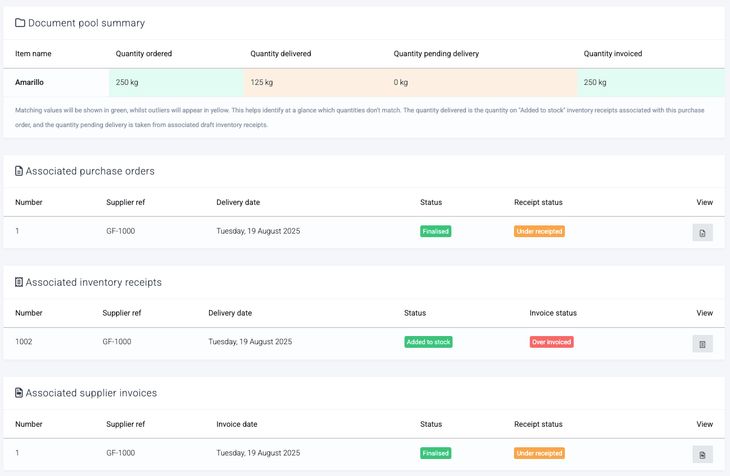
Task: Click Quantity invoiced column header
Action: pos(612,53)
